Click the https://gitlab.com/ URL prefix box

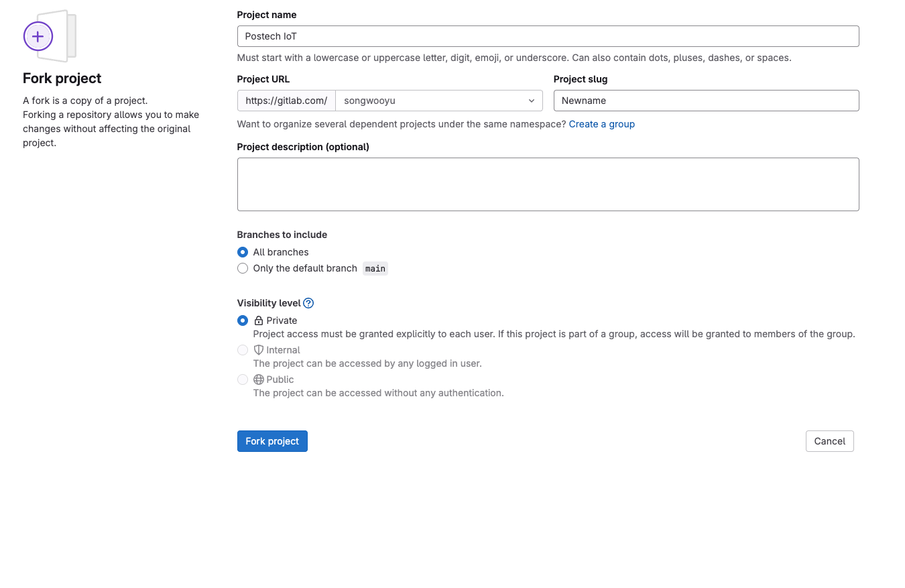(x=286, y=101)
